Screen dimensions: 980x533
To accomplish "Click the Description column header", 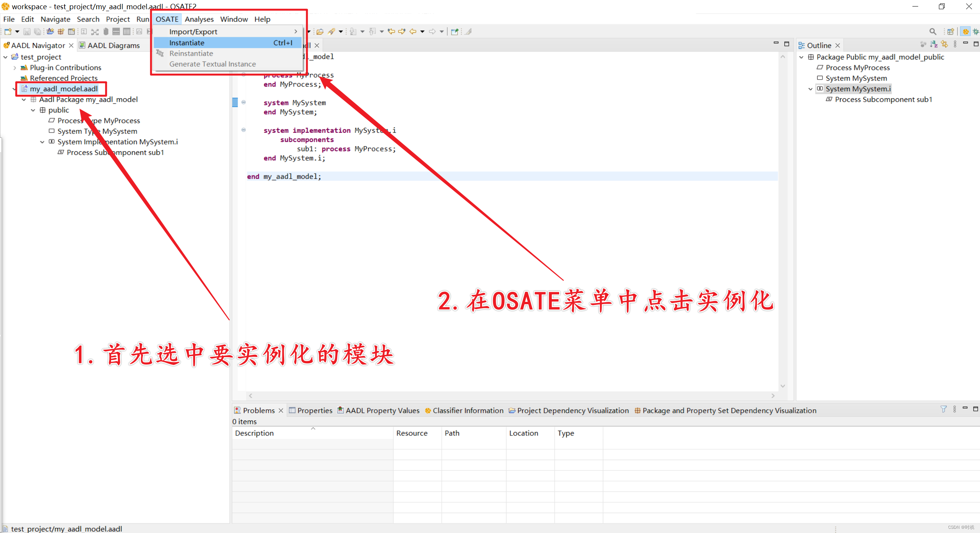I will (x=254, y=433).
